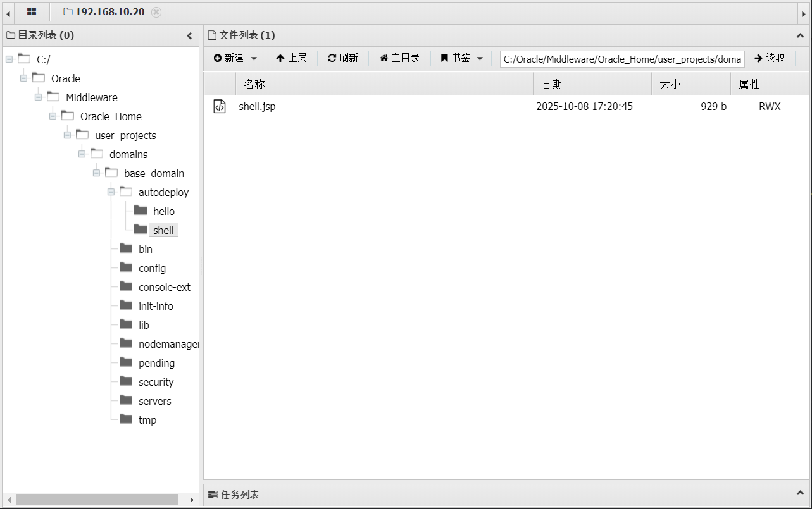
Task: Click the refresh (刷新) button
Action: point(342,58)
